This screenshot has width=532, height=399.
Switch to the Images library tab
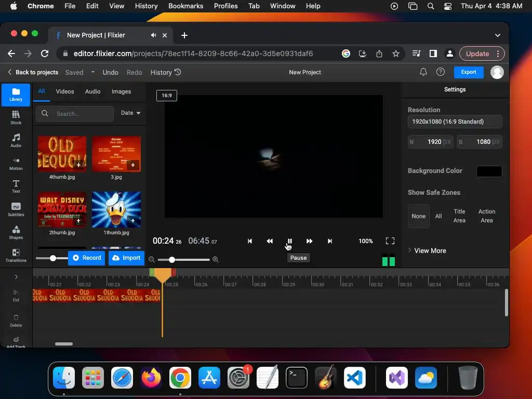[121, 91]
